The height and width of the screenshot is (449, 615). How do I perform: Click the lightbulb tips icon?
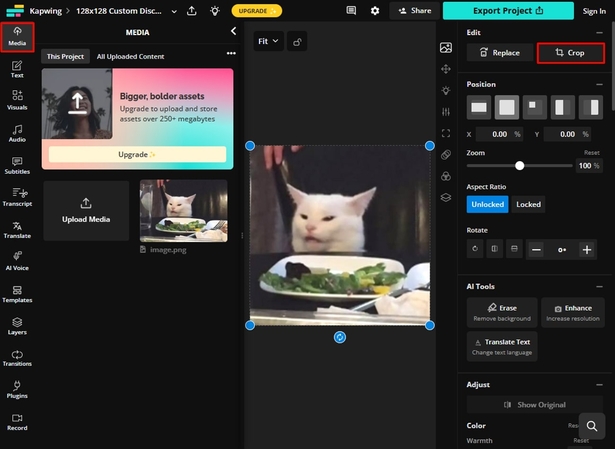(214, 11)
